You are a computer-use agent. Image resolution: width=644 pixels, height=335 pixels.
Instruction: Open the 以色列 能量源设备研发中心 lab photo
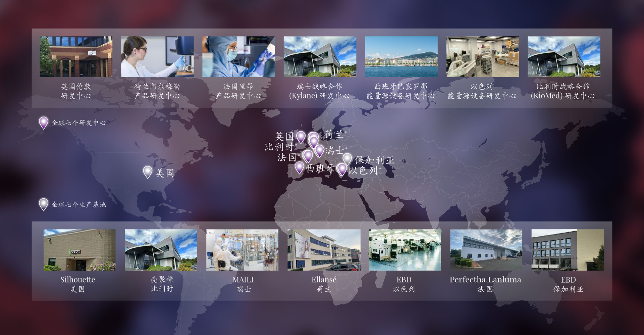[x=482, y=57]
